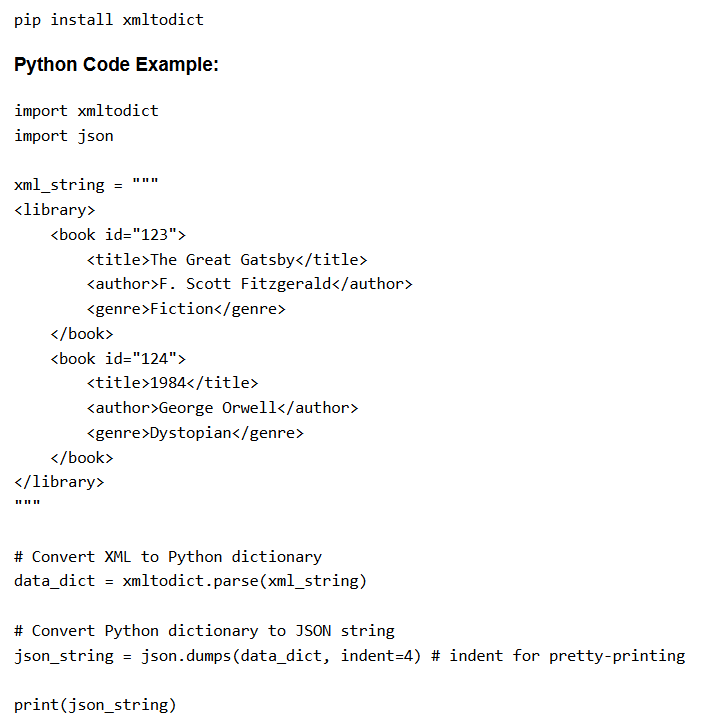This screenshot has width=727, height=728.
Task: Click the George Orwell author line
Action: click(x=222, y=408)
